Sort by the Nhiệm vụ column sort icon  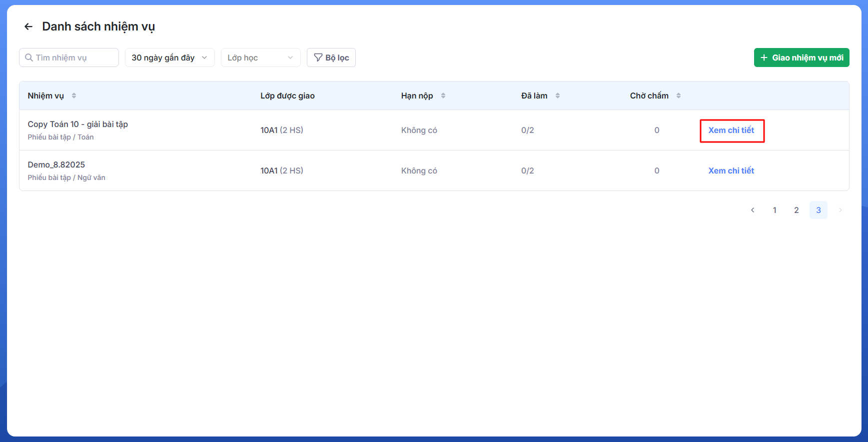coord(74,95)
